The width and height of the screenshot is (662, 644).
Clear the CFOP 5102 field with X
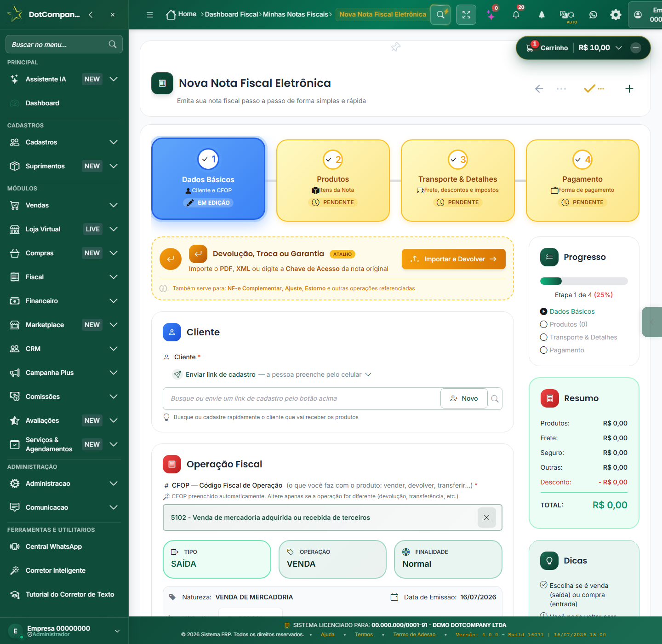[x=486, y=517]
